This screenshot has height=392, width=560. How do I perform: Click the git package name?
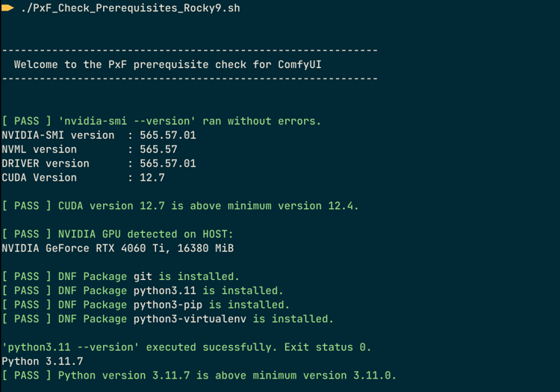coord(143,276)
